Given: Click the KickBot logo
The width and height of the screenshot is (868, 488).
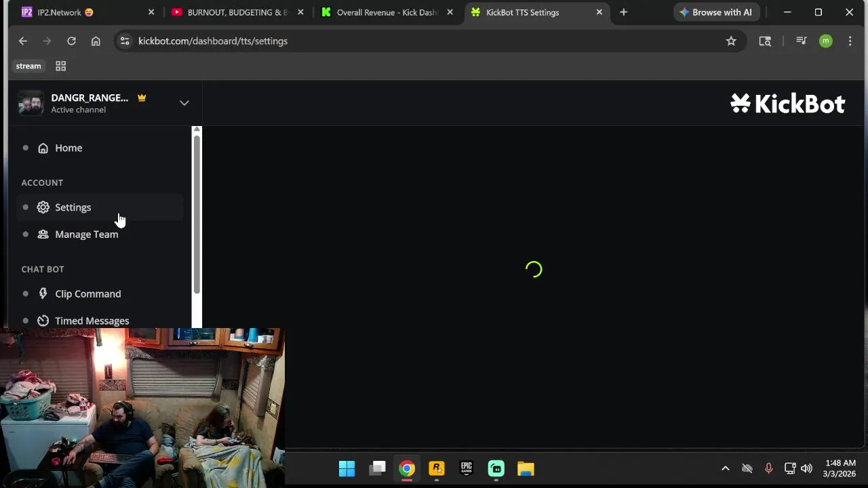Looking at the screenshot, I should click(x=788, y=103).
